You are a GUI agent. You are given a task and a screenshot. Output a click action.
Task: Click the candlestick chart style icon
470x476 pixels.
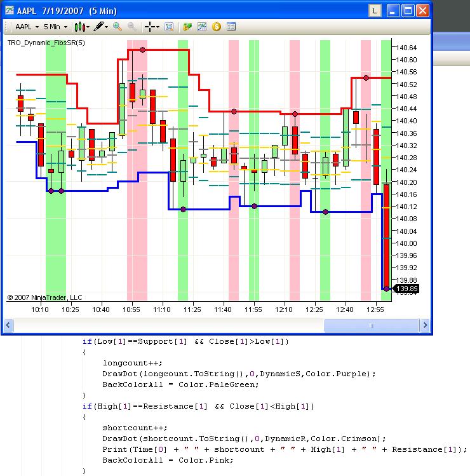point(79,27)
